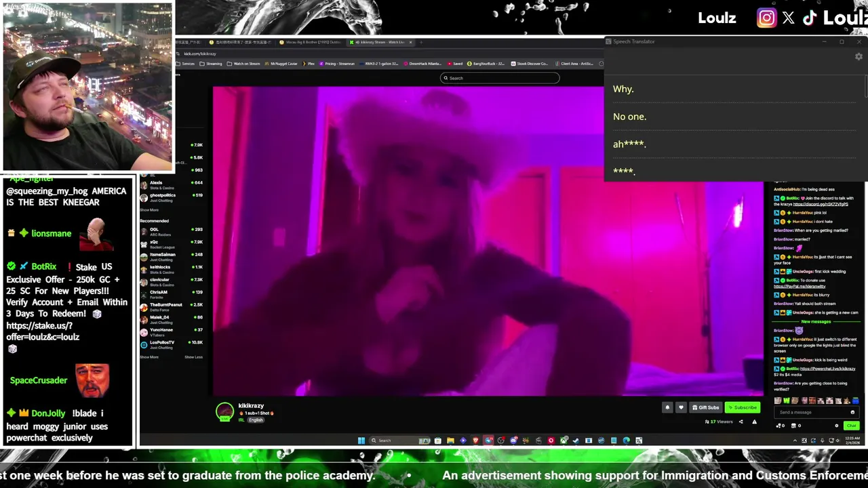Click Show Less under Recommended list
868x488 pixels.
click(x=193, y=357)
